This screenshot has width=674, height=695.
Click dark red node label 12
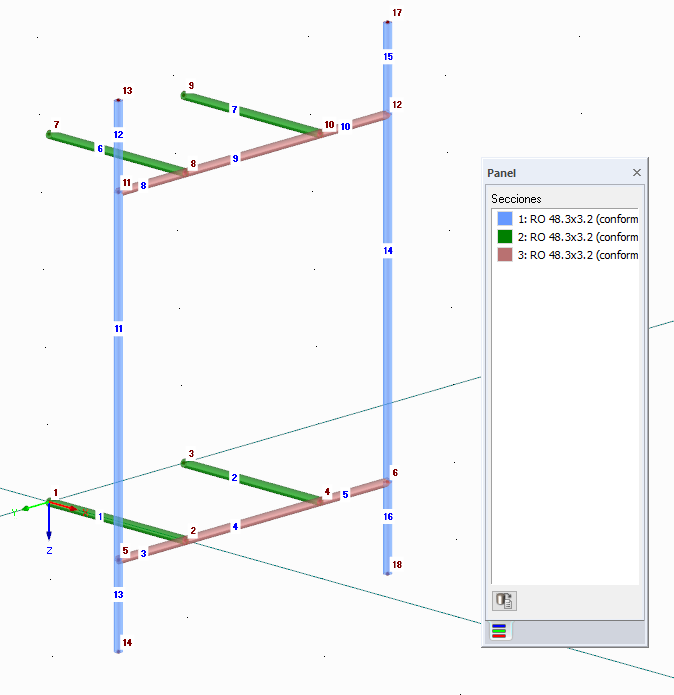pos(397,105)
